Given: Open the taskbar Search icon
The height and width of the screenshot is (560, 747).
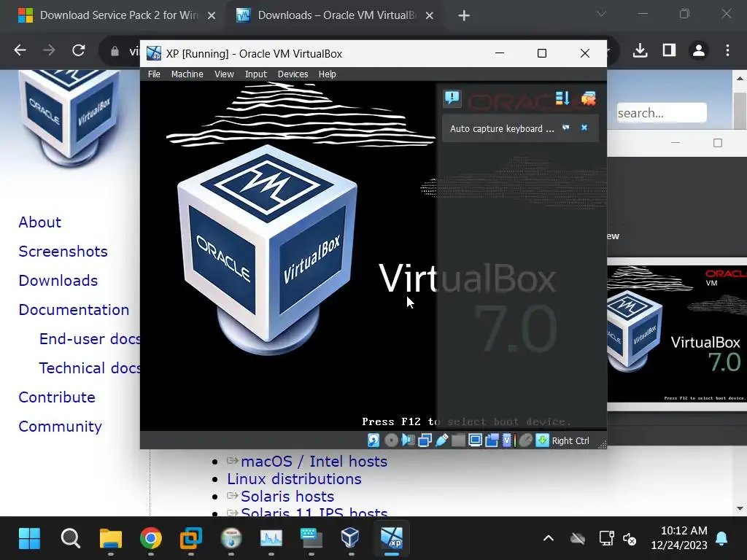Looking at the screenshot, I should pyautogui.click(x=71, y=539).
